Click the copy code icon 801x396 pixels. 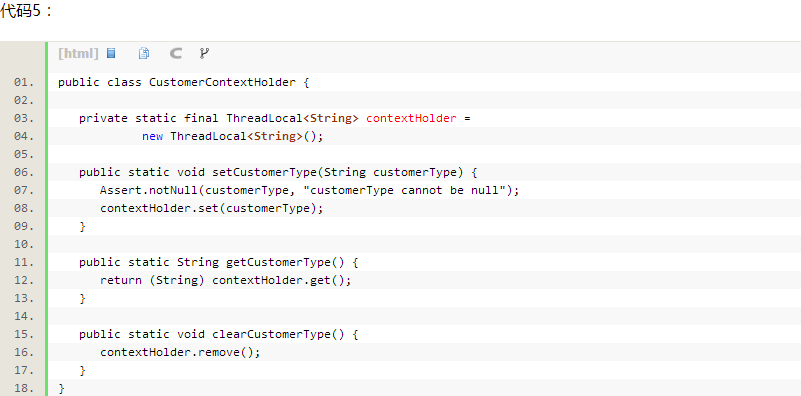point(144,53)
